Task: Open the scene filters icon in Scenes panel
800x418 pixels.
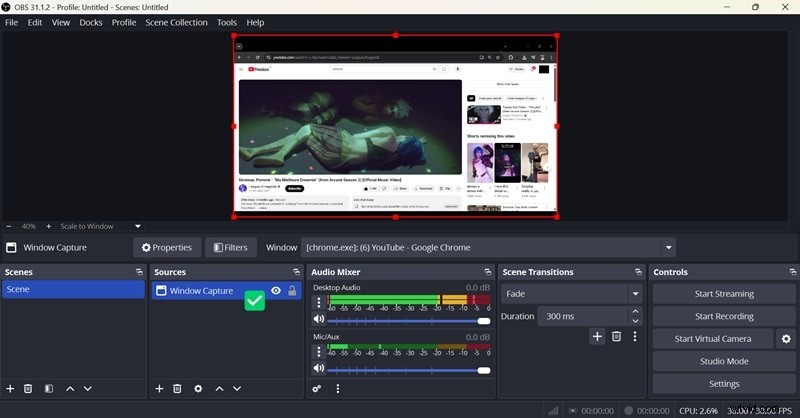Action: [x=48, y=388]
